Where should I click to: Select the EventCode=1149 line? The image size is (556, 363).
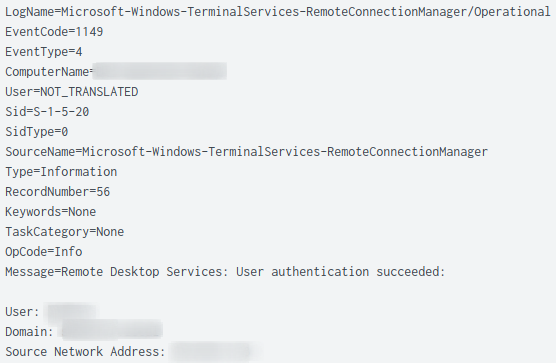pyautogui.click(x=54, y=32)
